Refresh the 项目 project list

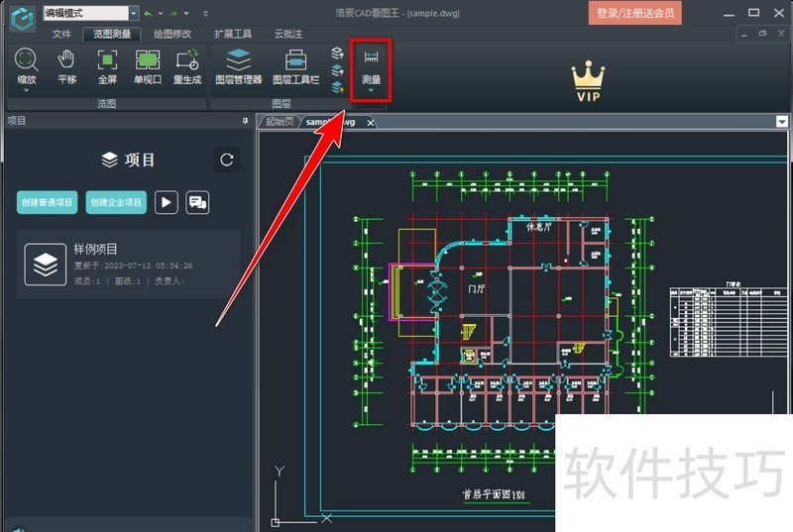pyautogui.click(x=227, y=160)
